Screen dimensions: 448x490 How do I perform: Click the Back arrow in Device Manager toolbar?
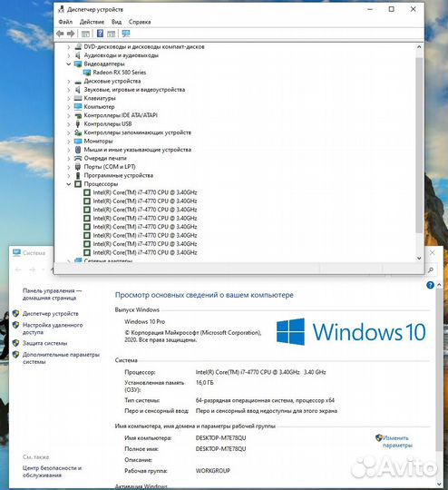[60, 34]
